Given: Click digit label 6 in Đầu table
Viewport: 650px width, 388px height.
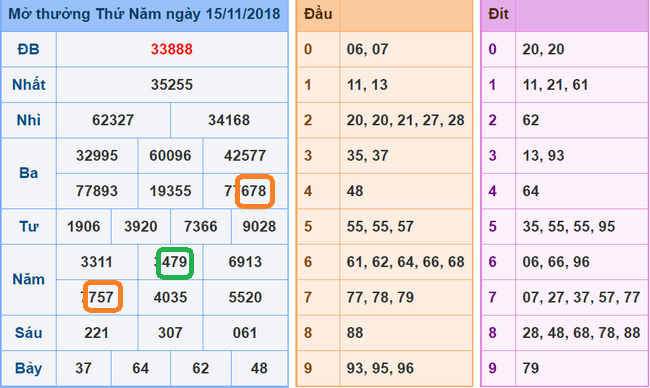Looking at the screenshot, I should (308, 262).
